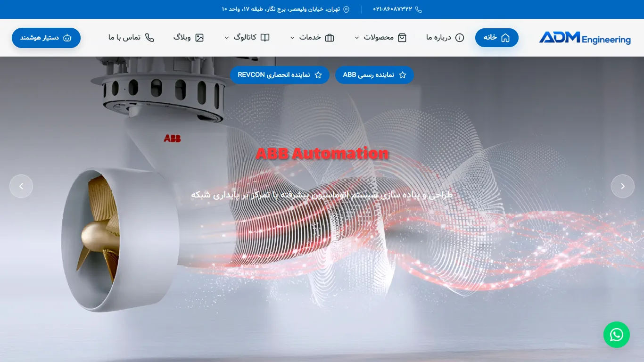Viewport: 644px width, 362px height.
Task: Expand the محصولات dropdown chevron
Action: [356, 38]
